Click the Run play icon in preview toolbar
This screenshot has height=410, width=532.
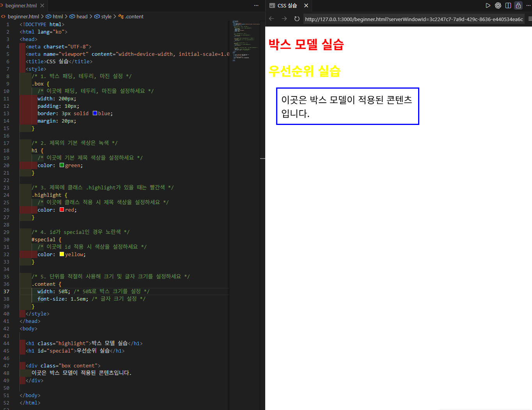tap(488, 5)
